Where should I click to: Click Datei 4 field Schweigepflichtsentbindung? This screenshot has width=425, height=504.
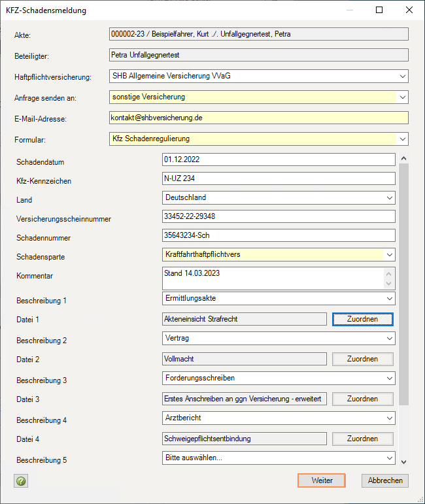(x=245, y=439)
